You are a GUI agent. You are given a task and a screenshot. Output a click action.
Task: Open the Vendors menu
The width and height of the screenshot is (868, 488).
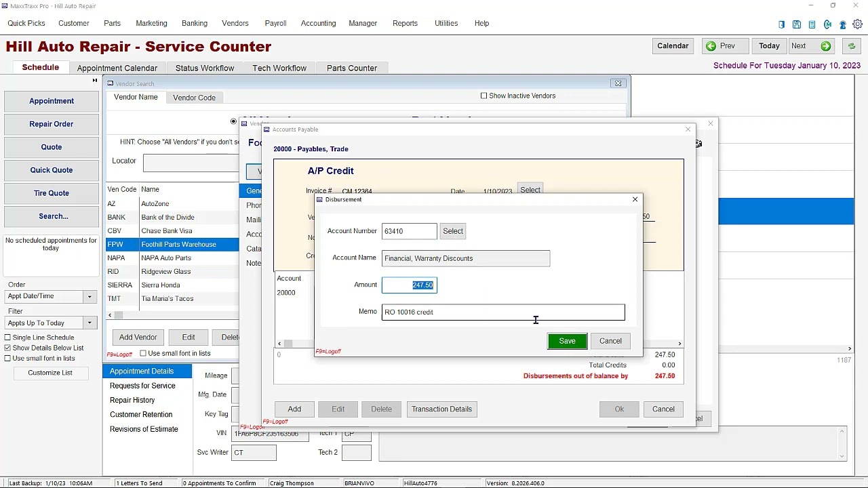[235, 23]
